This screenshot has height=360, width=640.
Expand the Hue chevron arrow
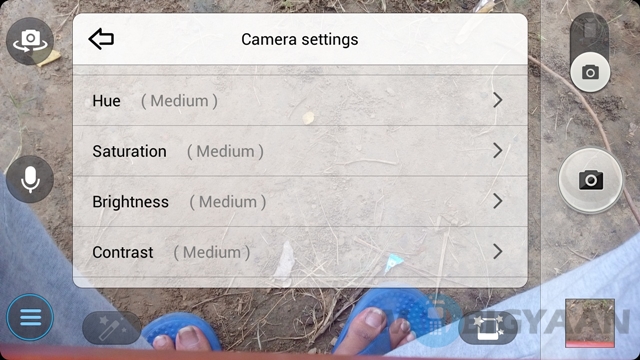point(498,100)
